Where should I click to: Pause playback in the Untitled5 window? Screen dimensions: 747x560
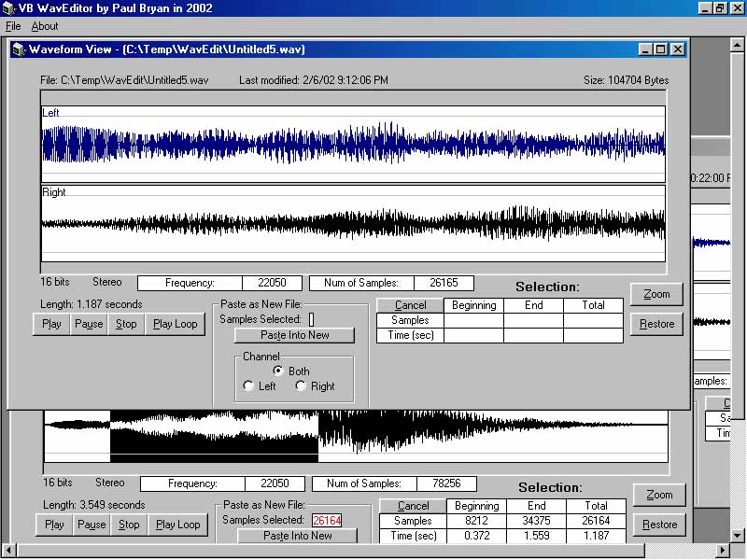[89, 324]
